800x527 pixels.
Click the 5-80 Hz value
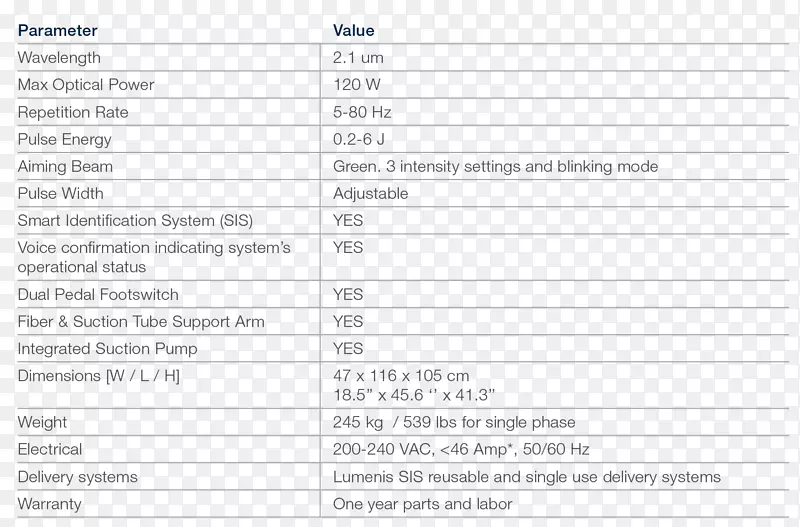coord(363,112)
